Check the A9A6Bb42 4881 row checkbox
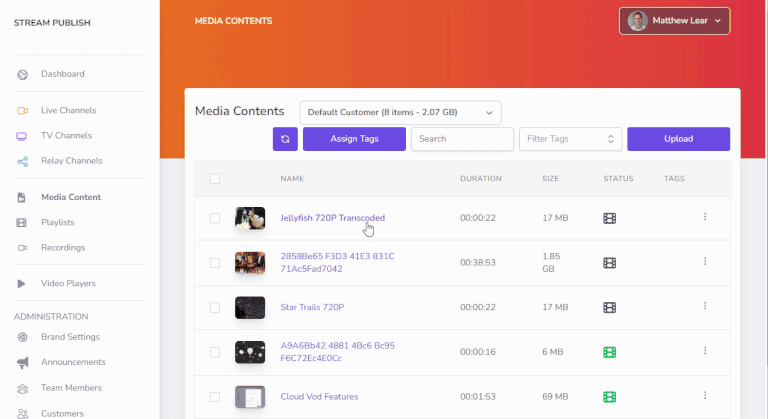The height and width of the screenshot is (419, 768). click(x=215, y=352)
